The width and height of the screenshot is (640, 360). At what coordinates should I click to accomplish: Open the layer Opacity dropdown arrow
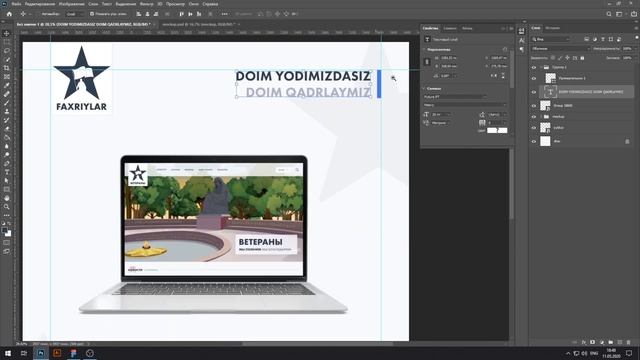click(x=635, y=49)
